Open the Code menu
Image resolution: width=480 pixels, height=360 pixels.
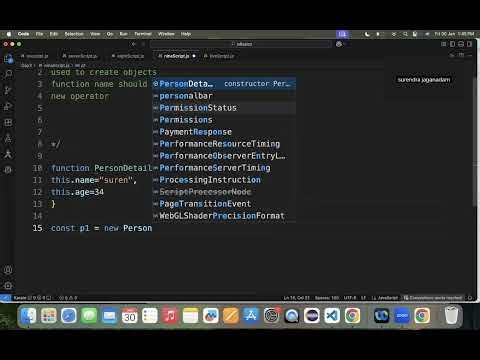coord(23,34)
